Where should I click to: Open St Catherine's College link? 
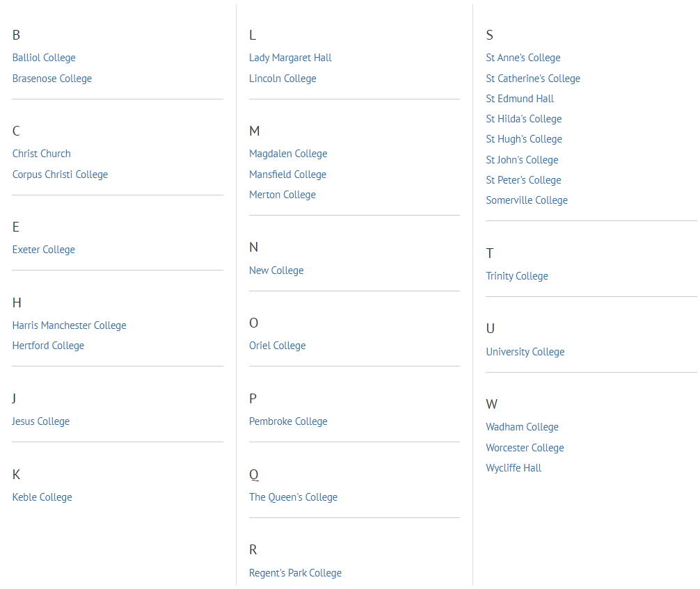click(x=533, y=79)
